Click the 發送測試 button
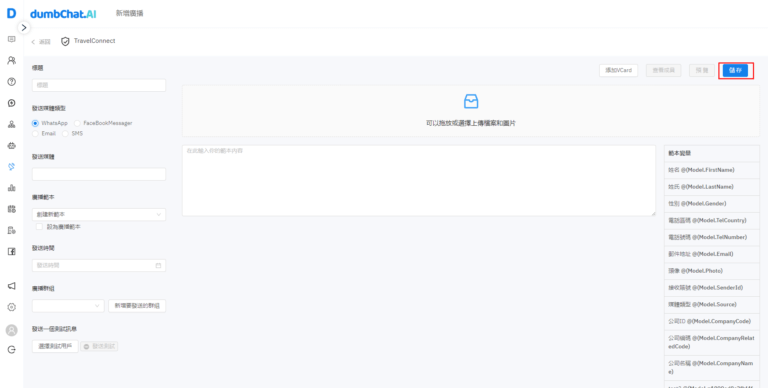The height and width of the screenshot is (388, 768). (99, 346)
